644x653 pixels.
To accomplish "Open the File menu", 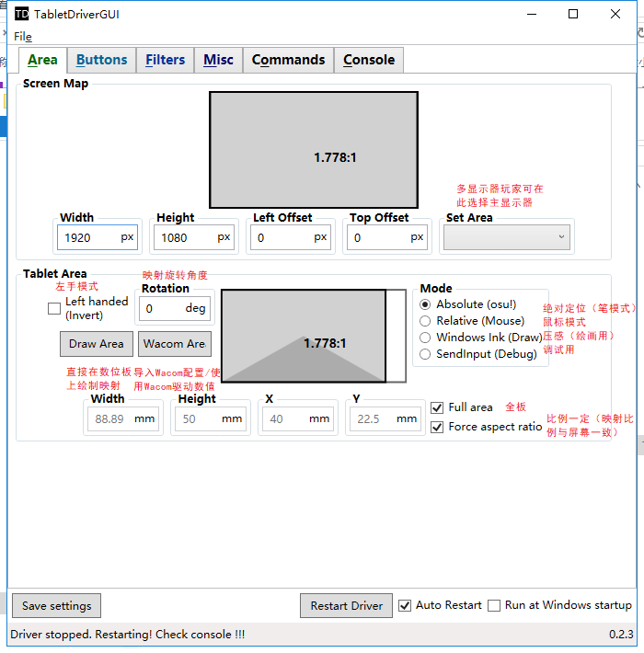I will (23, 37).
